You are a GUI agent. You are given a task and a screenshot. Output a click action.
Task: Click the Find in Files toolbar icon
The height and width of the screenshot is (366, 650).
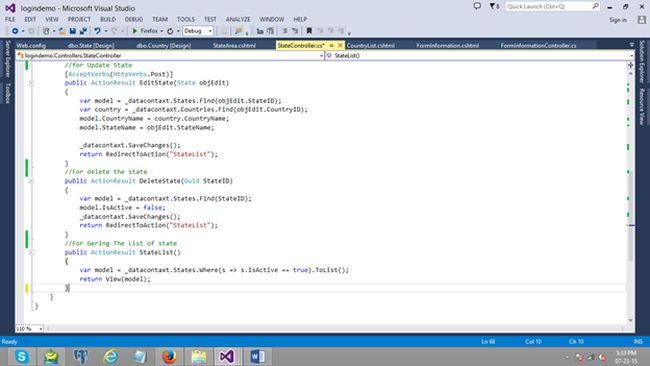[x=238, y=31]
